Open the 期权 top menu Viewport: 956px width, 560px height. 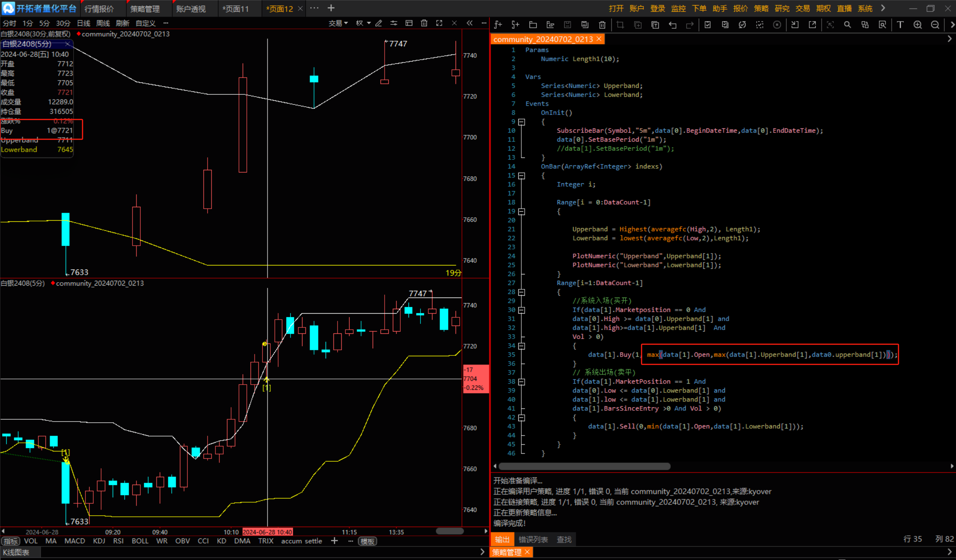coord(823,8)
